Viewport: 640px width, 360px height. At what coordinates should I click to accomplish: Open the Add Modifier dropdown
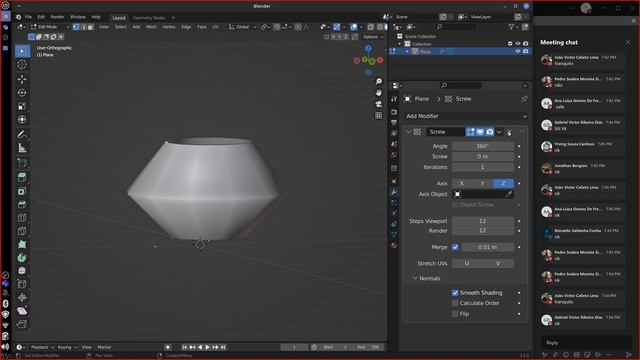point(466,116)
